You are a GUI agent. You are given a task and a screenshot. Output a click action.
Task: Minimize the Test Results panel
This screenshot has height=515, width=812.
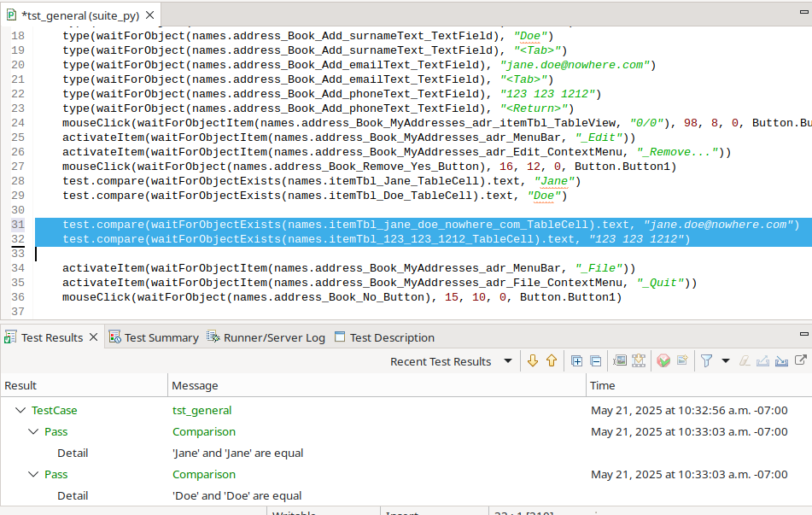tap(803, 333)
